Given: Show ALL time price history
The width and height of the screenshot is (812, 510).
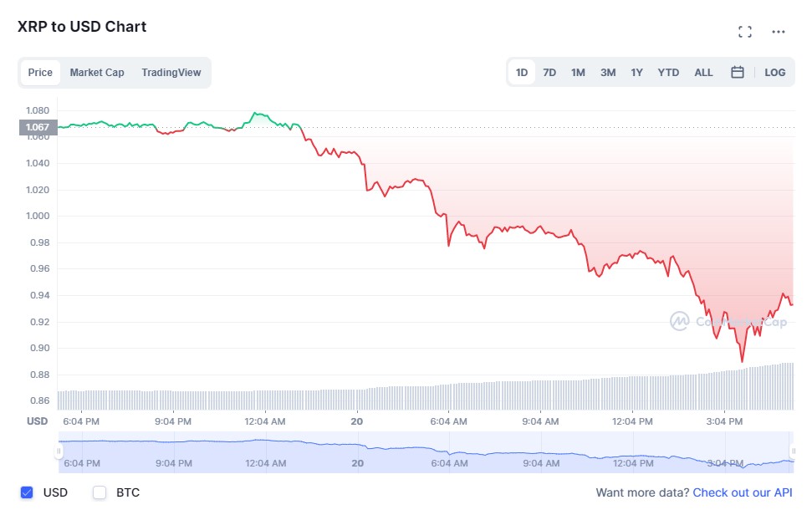Looking at the screenshot, I should coord(704,73).
